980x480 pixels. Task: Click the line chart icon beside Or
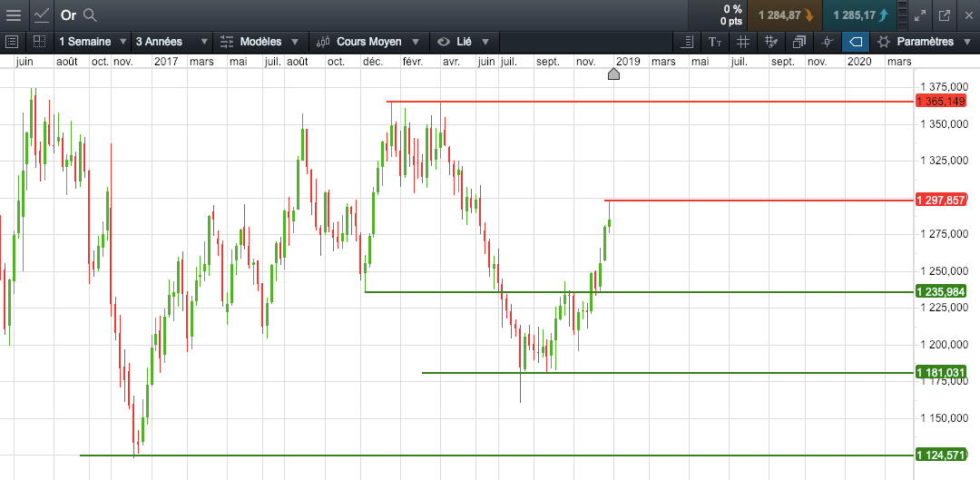click(x=42, y=15)
